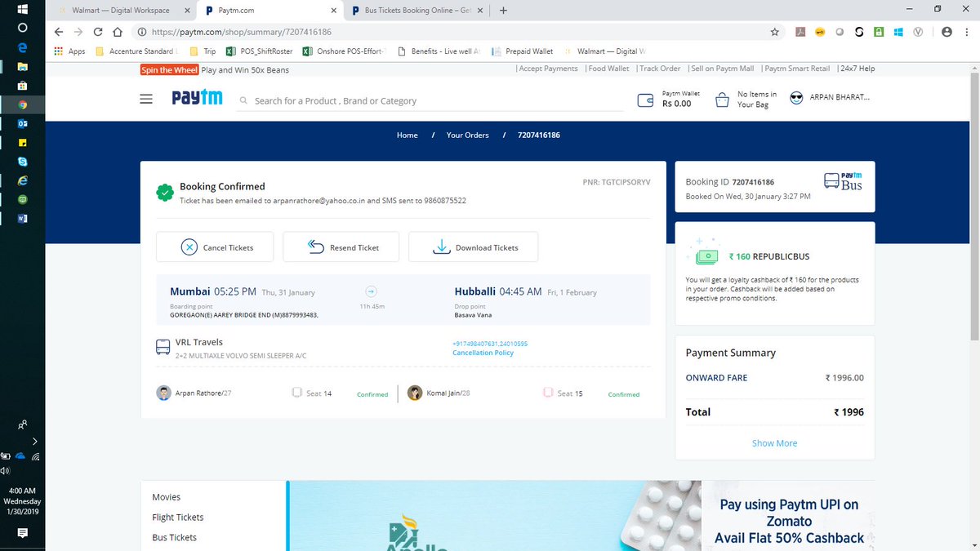This screenshot has width=980, height=551.
Task: Click the yellow key extension icon
Action: click(820, 32)
